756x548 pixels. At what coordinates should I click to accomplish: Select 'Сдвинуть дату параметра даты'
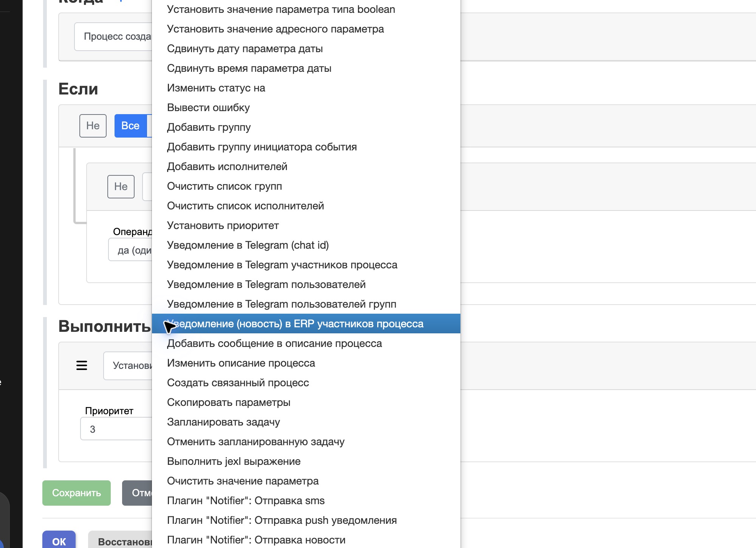click(306, 49)
